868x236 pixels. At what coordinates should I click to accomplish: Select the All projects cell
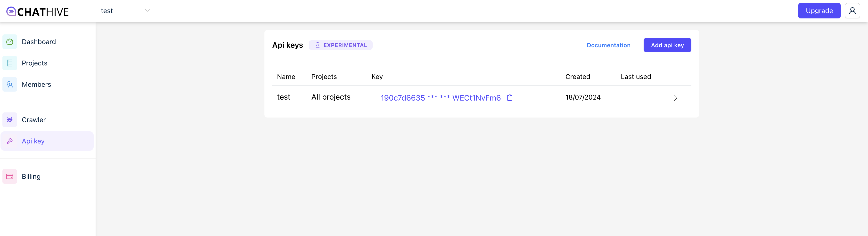[331, 97]
